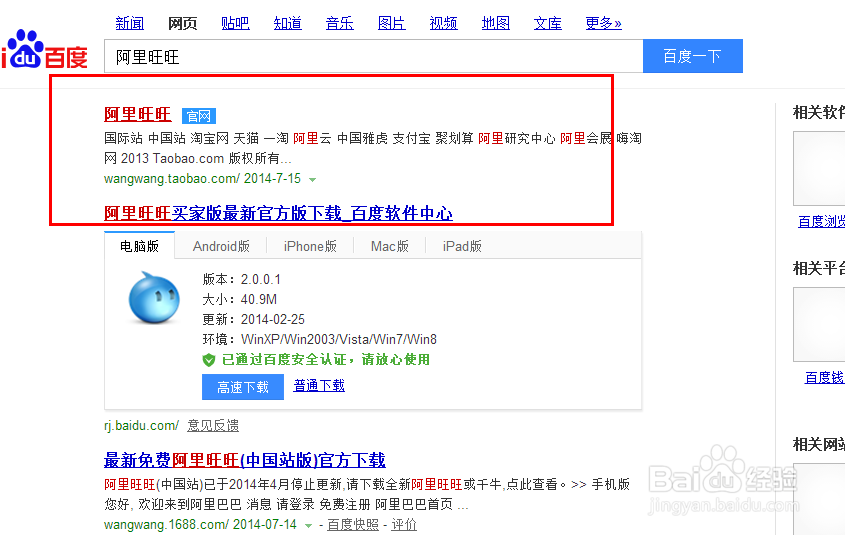Screen dimensions: 845x535
Task: Switch to the iPhone版 tab
Action: click(x=310, y=246)
